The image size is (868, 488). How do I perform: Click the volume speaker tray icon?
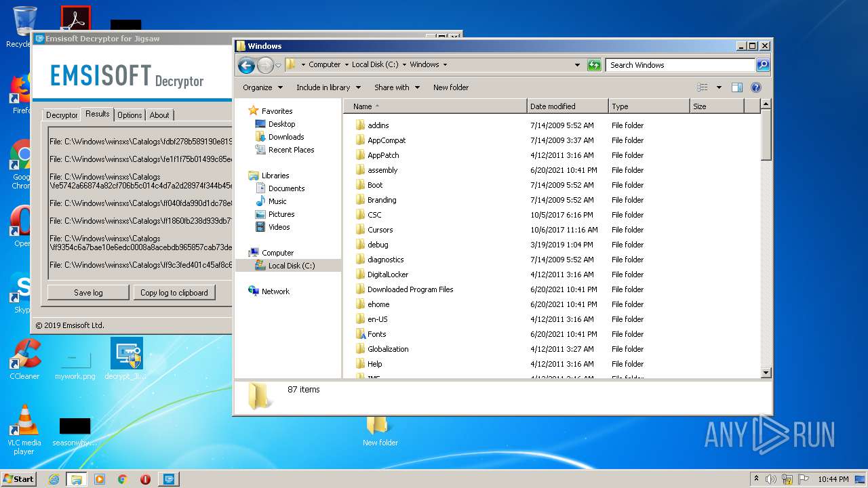771,479
